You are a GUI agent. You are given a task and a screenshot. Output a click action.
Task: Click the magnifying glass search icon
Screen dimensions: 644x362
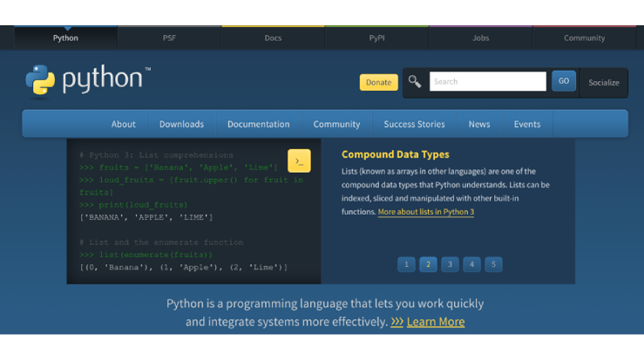415,81
